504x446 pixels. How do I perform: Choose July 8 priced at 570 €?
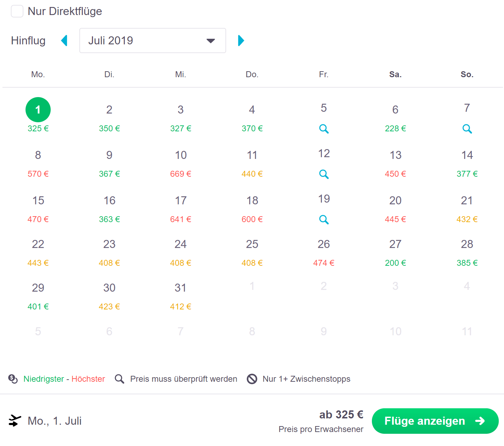pyautogui.click(x=38, y=163)
